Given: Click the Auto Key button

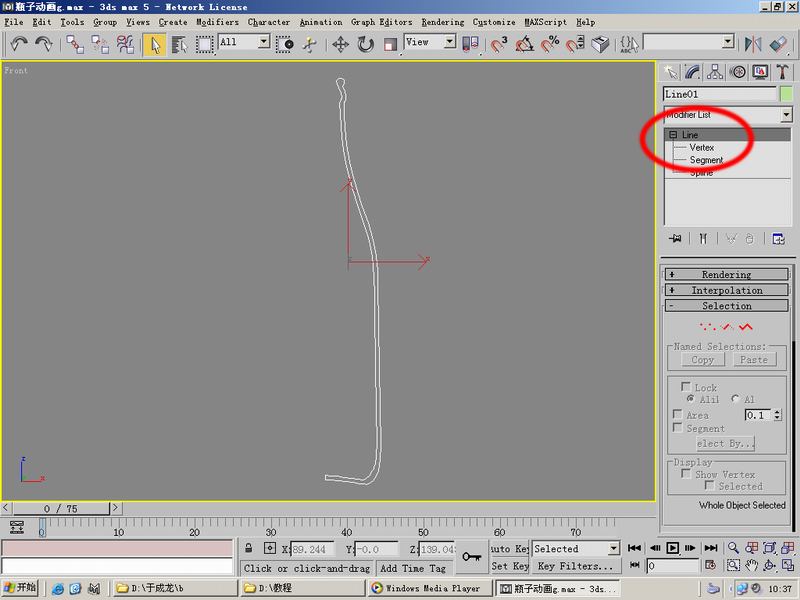Looking at the screenshot, I should (x=509, y=549).
